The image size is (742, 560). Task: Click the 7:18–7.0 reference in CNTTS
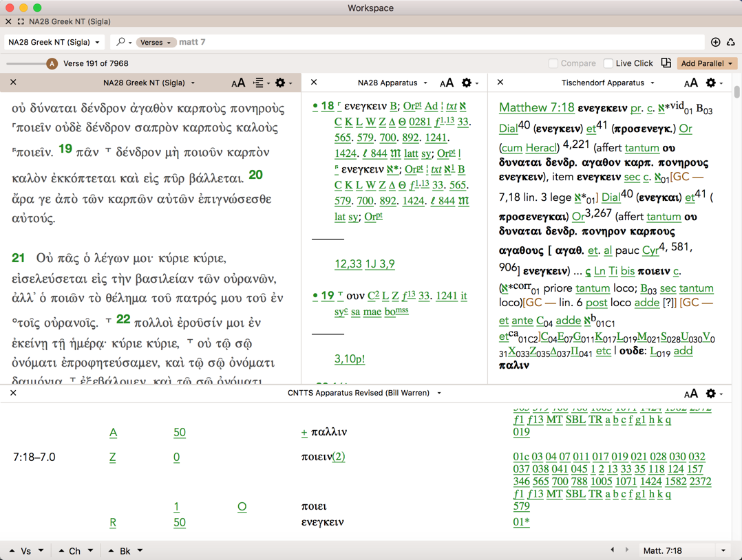pos(34,457)
